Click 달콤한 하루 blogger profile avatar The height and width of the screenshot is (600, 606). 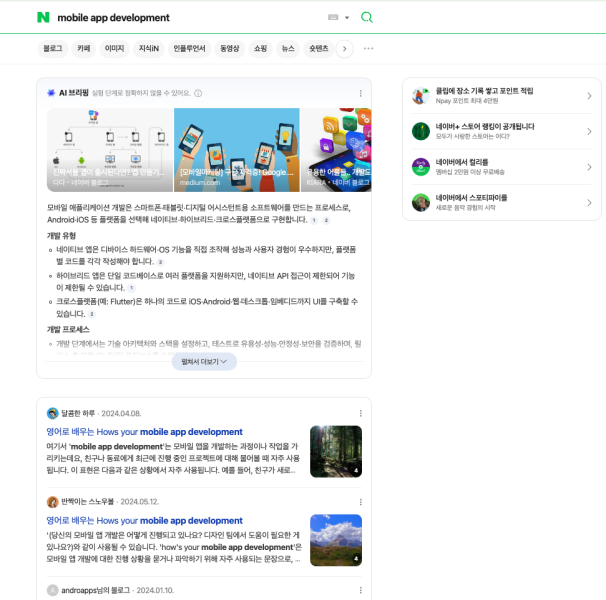coord(53,413)
